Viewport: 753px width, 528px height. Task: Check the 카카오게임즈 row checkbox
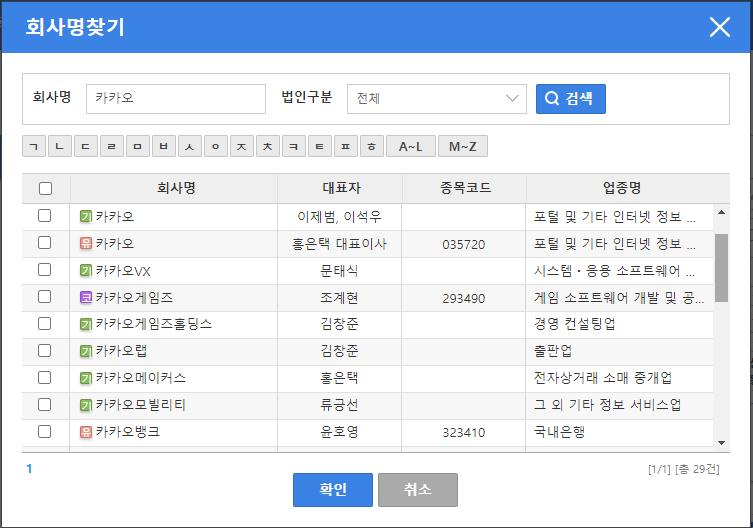tap(44, 296)
